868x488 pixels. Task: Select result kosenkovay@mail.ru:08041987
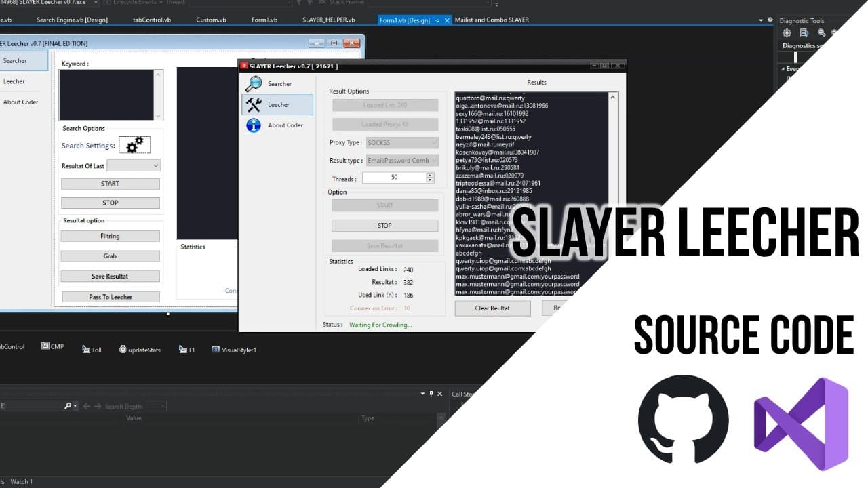498,152
